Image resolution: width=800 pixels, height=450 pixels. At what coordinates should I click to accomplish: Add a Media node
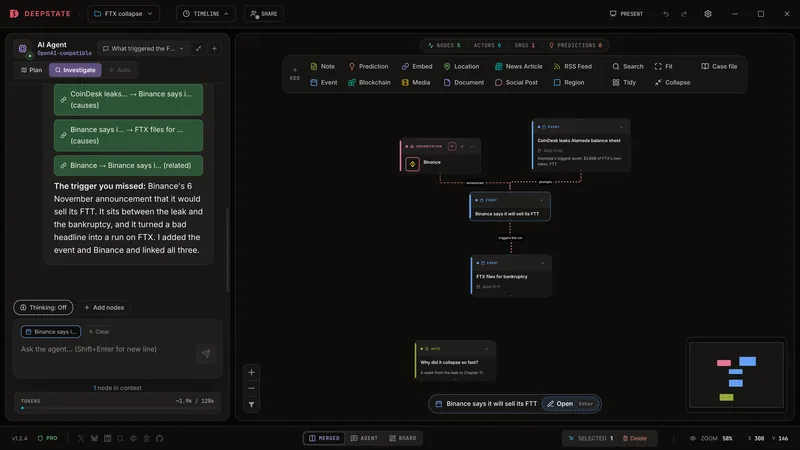click(416, 82)
